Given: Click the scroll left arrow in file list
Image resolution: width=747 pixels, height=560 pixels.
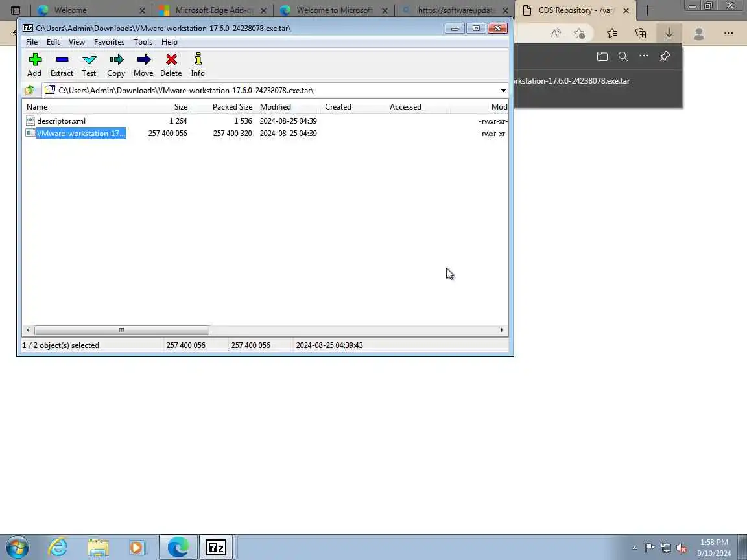Looking at the screenshot, I should click(28, 330).
